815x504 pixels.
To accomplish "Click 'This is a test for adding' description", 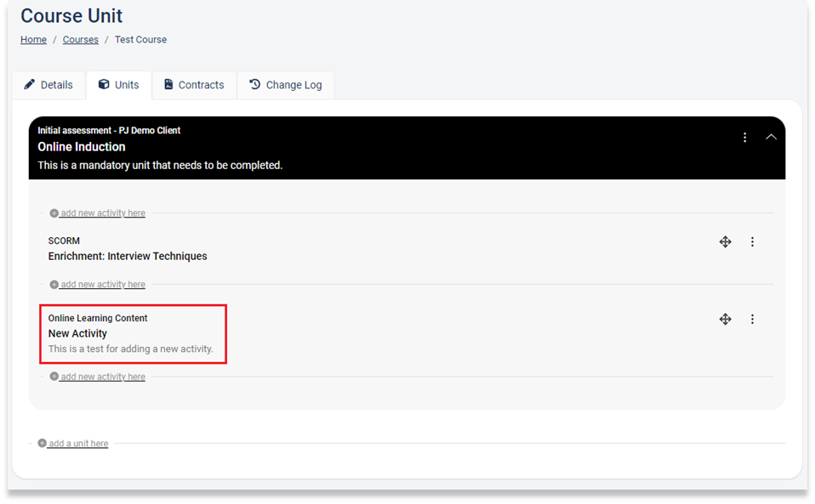I will 130,348.
